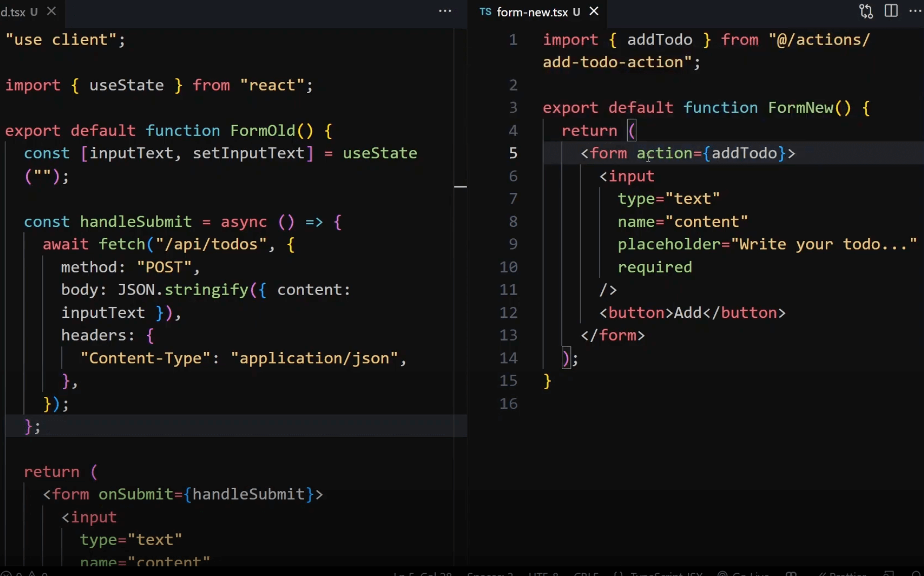Open the Split Editor icon

pos(891,11)
